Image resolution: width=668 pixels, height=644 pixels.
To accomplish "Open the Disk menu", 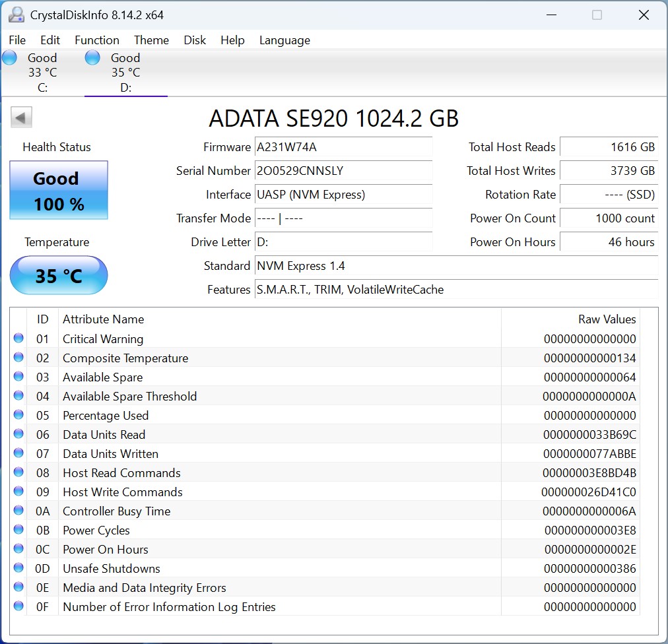I will point(195,40).
